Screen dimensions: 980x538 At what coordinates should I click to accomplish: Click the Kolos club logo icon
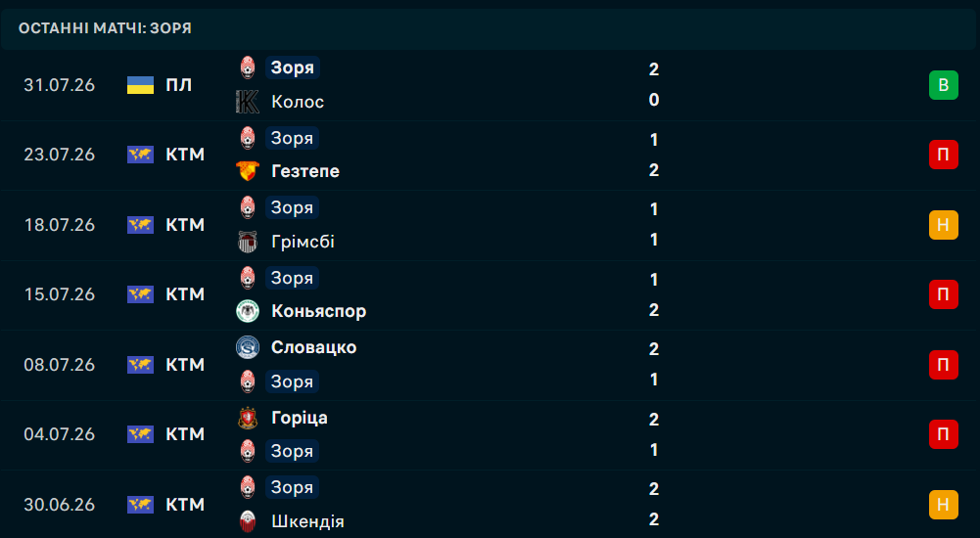click(x=248, y=101)
